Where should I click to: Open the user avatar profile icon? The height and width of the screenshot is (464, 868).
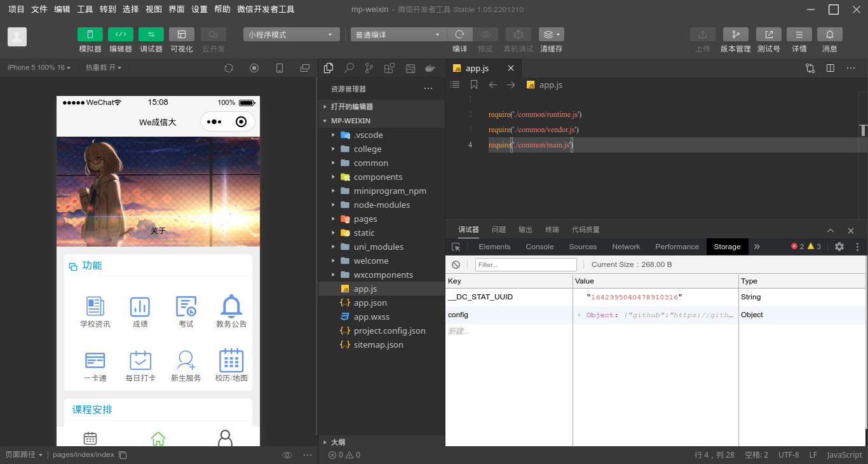point(17,37)
